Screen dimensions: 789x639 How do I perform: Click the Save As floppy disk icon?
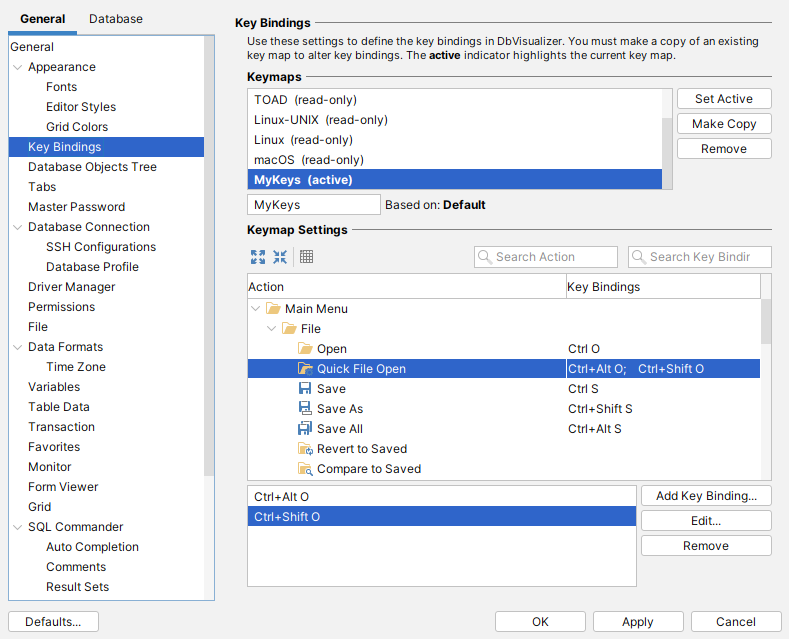(x=305, y=409)
